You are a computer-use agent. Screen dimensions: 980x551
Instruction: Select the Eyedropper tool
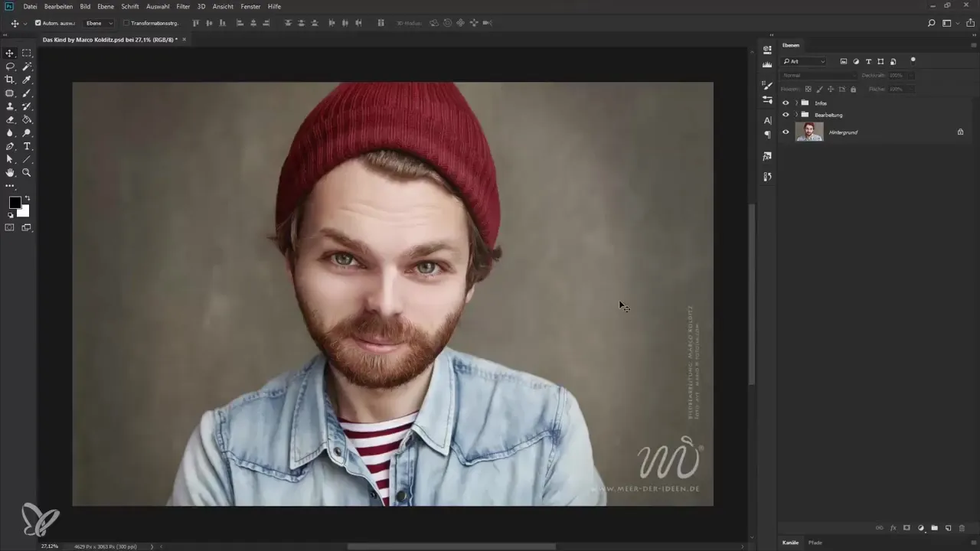27,80
